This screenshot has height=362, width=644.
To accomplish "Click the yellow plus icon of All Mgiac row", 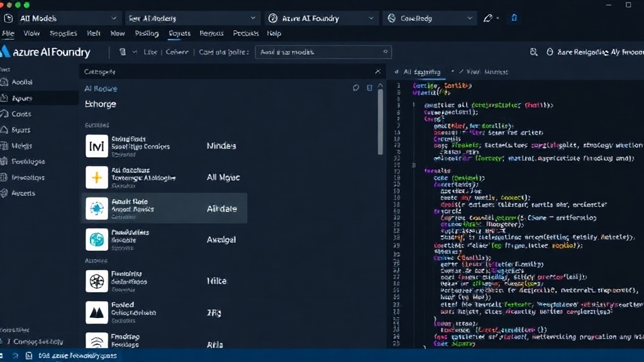I will click(96, 177).
